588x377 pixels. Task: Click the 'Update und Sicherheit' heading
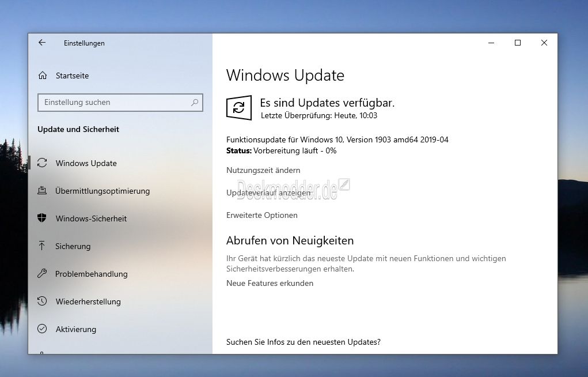click(x=78, y=129)
